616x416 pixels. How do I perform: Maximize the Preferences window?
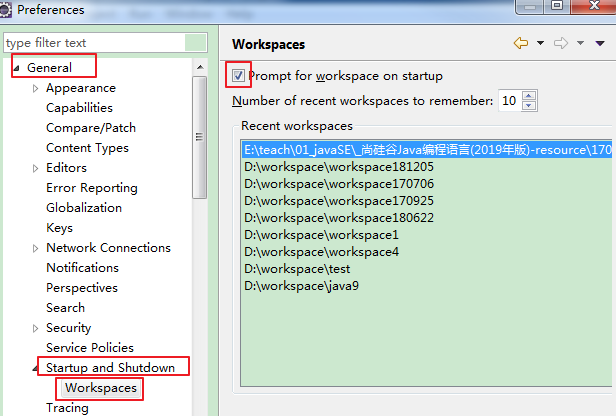click(557, 6)
